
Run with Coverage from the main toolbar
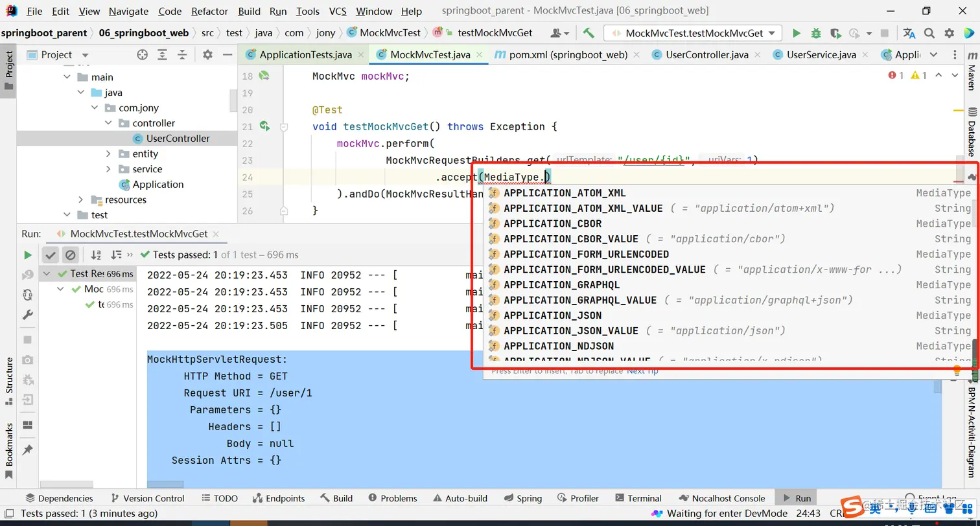point(835,33)
